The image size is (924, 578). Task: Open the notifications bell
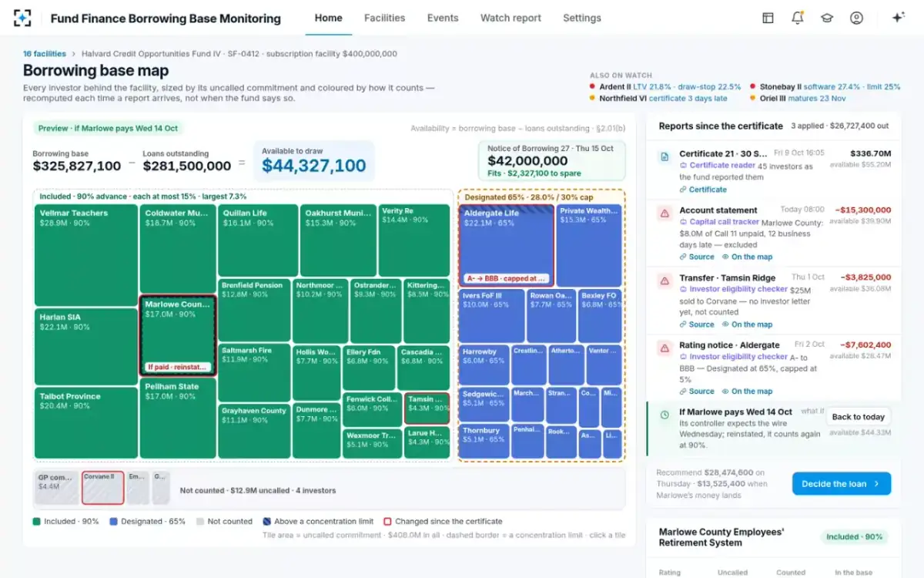[798, 18]
